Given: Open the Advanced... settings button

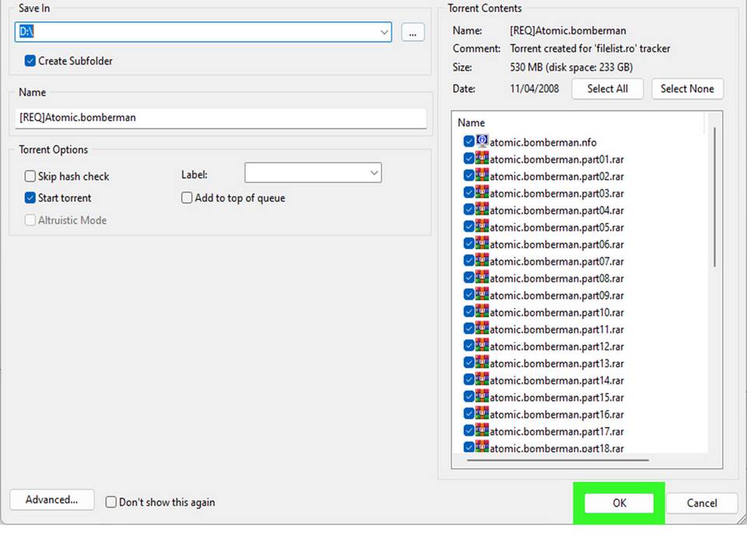Looking at the screenshot, I should [52, 499].
